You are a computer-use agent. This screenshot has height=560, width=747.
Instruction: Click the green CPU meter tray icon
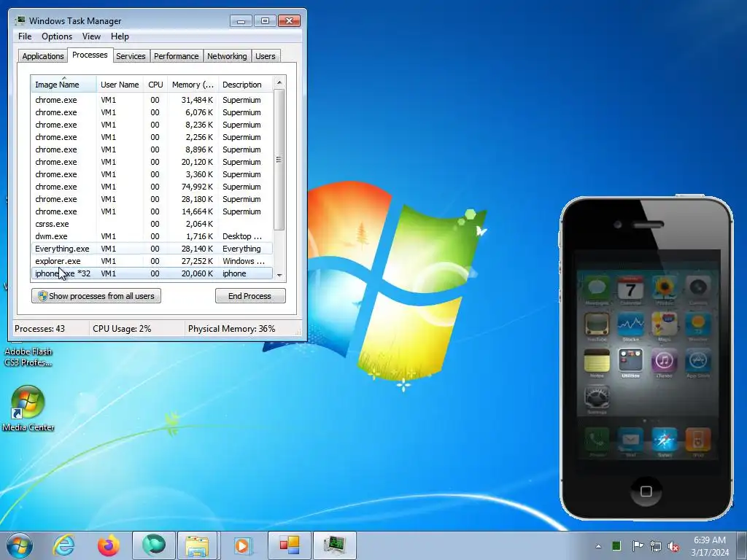(x=616, y=545)
